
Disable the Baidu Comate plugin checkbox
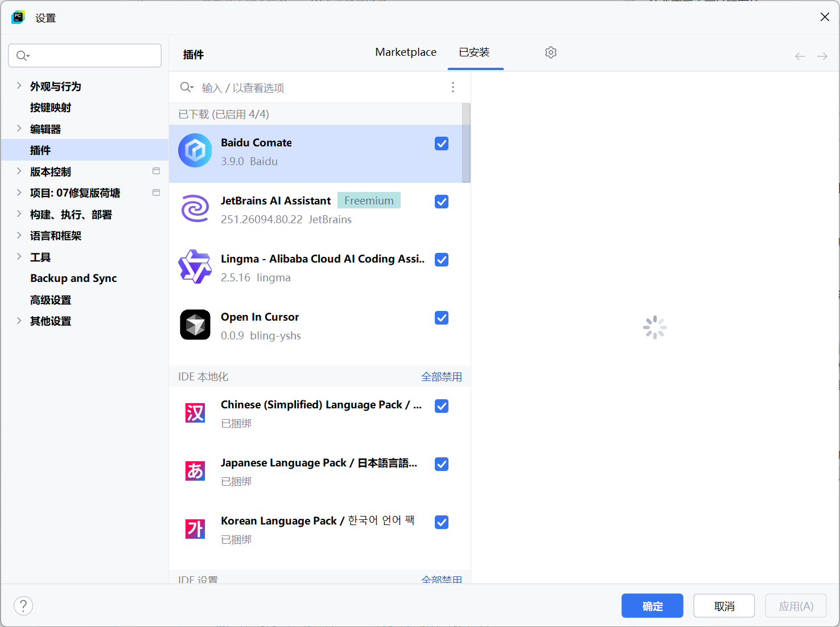[442, 144]
